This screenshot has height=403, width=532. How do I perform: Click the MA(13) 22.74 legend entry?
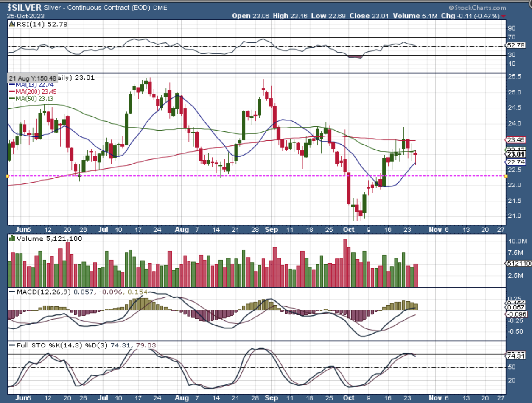tap(34, 84)
